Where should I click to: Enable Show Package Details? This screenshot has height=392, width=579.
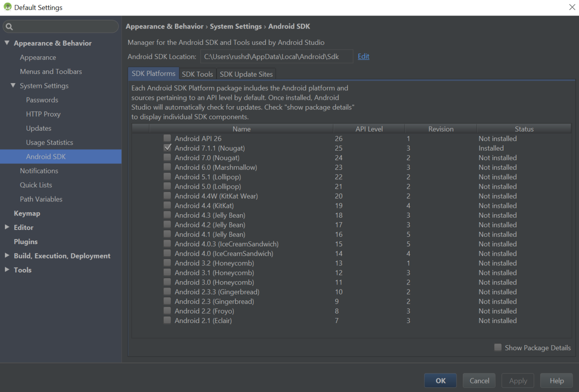point(497,347)
